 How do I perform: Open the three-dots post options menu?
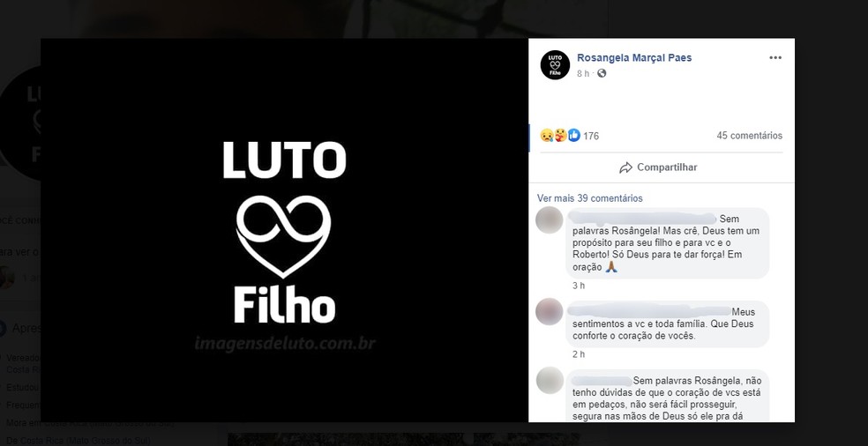click(x=775, y=57)
